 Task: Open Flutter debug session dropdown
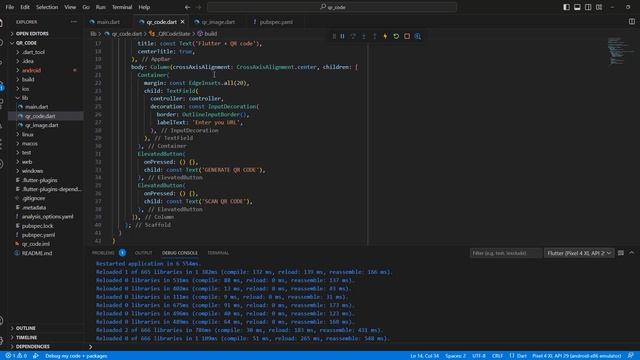[x=579, y=253]
